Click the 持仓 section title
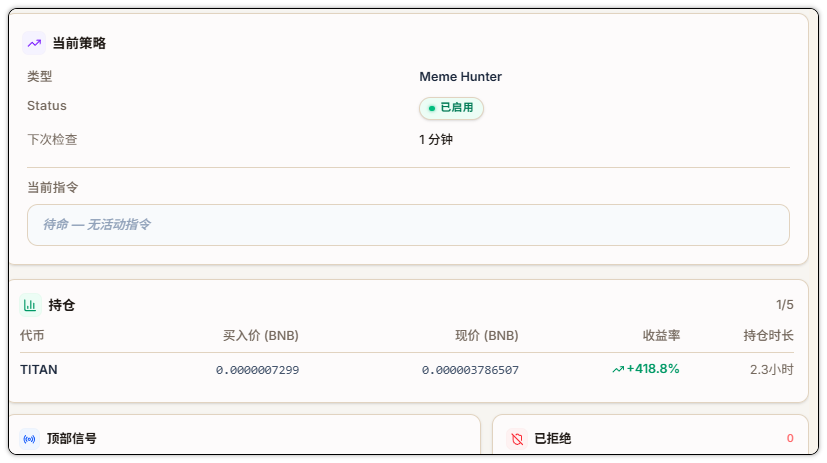The image size is (827, 463). (62, 305)
